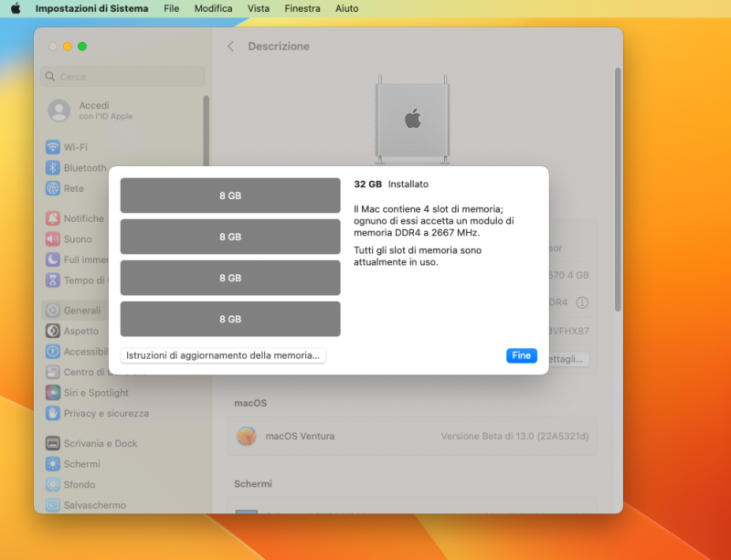Open Impostazioni di Sistema menu
731x560 pixels.
coord(92,8)
